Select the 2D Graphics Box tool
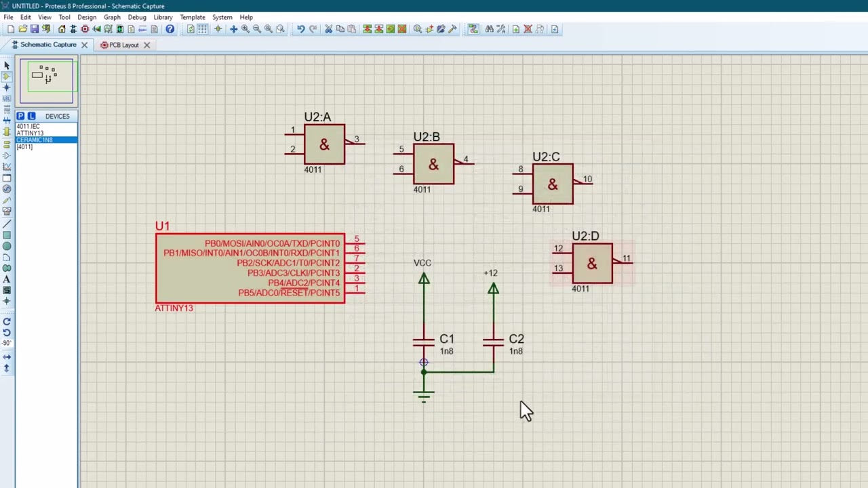Screen dimensions: 868x488 (x=7, y=235)
